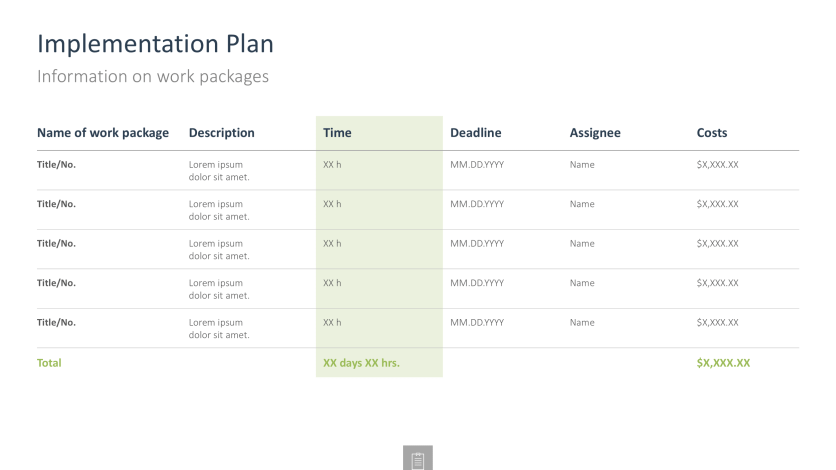Image resolution: width=836 pixels, height=470 pixels.
Task: Click the fifth row's Title/No. cell
Action: coord(57,322)
